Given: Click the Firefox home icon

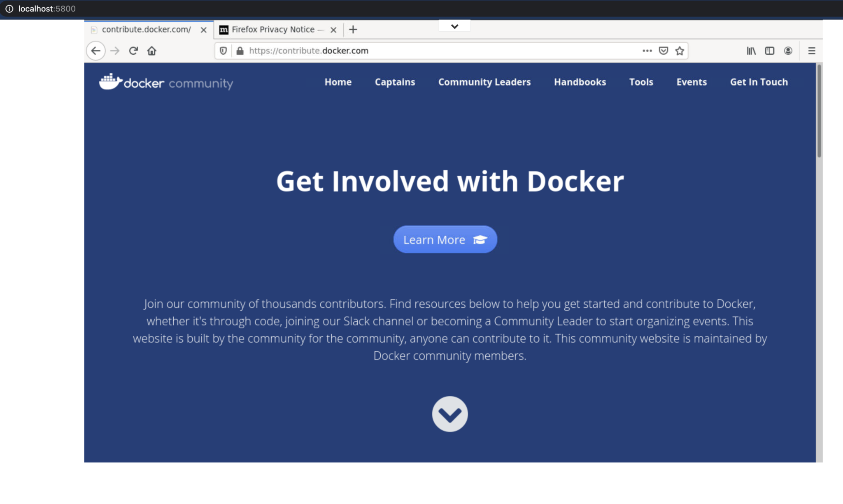Looking at the screenshot, I should 152,51.
